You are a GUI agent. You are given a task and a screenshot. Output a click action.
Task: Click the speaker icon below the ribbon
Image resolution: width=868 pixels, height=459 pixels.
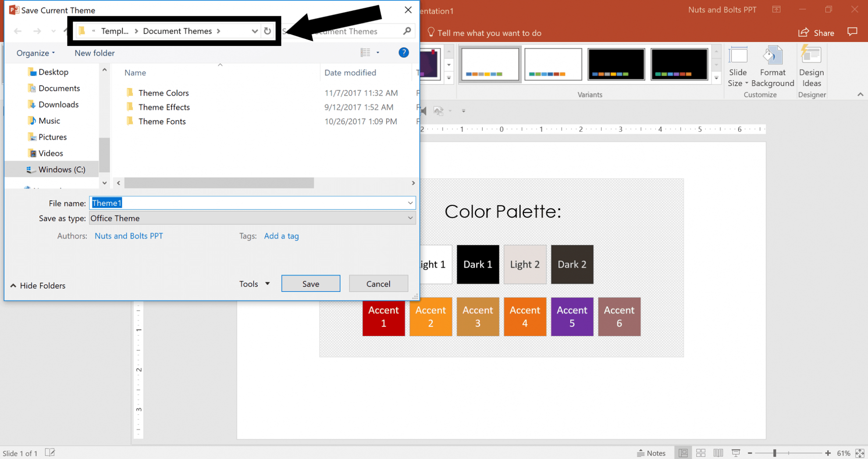(422, 111)
